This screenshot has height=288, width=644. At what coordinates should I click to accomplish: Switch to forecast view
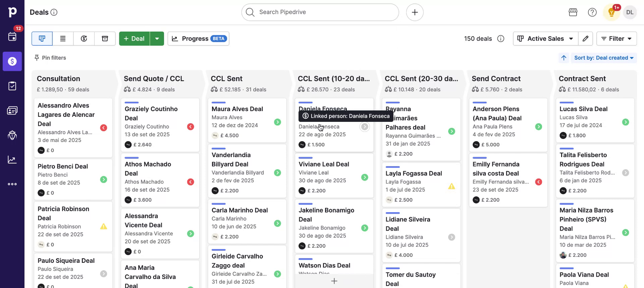pyautogui.click(x=84, y=39)
